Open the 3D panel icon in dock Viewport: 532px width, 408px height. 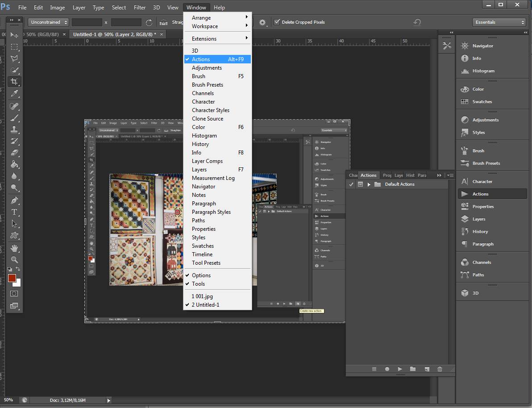465,293
